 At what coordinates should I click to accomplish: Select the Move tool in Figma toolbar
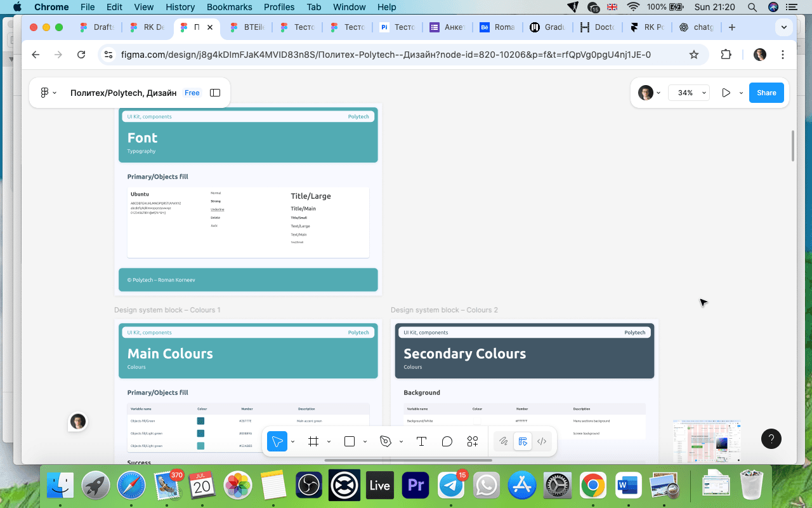[277, 441]
